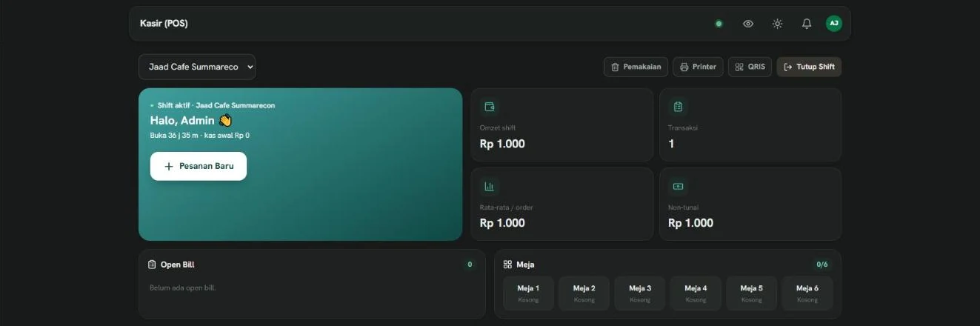980x326 pixels.
Task: Click the Halo, Admin greeting text
Action: pyautogui.click(x=191, y=120)
